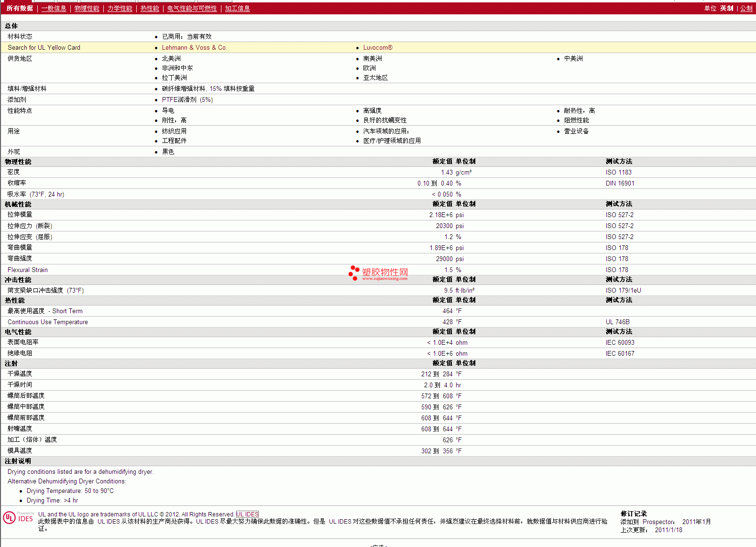
Task: Click the 表面电阻率 property label
Action: pos(23,342)
